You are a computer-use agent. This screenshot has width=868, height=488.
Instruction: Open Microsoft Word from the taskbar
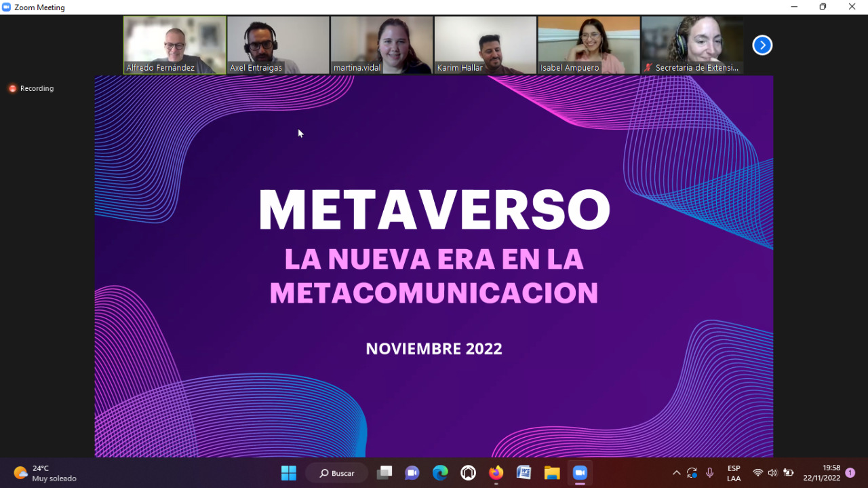click(x=524, y=473)
